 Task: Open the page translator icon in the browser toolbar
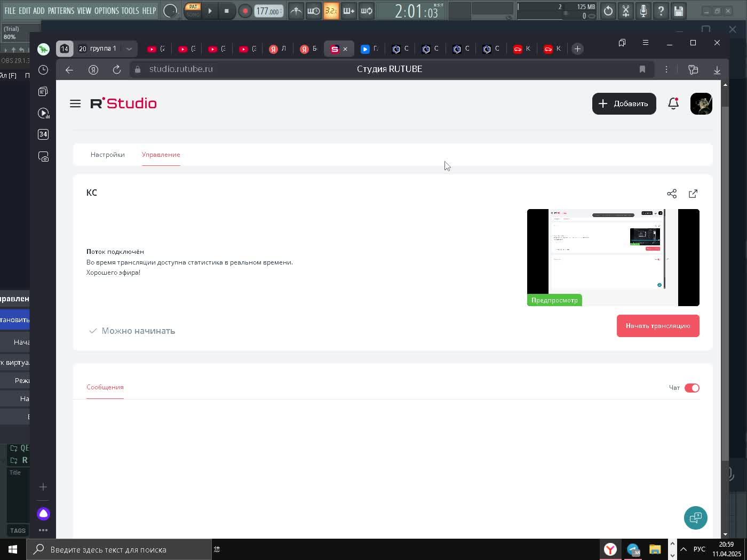tap(693, 69)
